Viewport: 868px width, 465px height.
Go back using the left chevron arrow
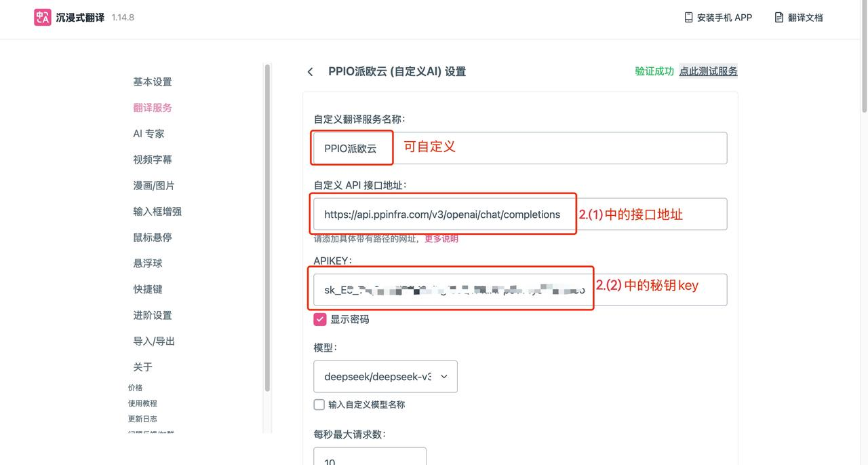point(310,72)
